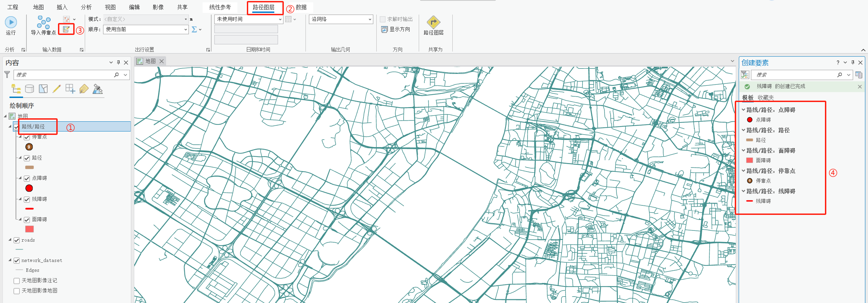The image size is (868, 303).
Task: Collapse the 路线/路径: 路径 template group
Action: [x=744, y=130]
